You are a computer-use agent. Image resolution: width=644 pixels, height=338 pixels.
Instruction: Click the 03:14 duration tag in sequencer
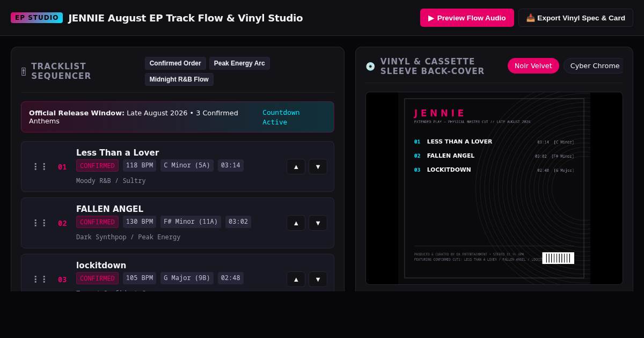tap(231, 165)
